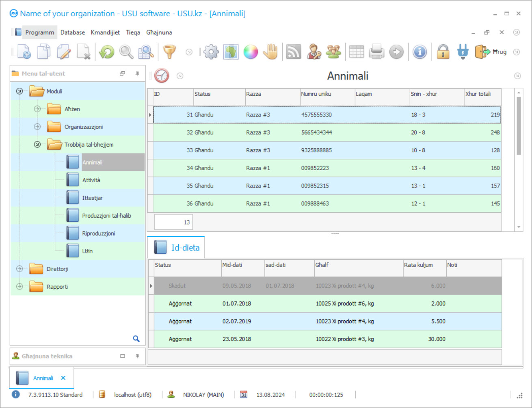This screenshot has width=532, height=408.
Task: Open the Tieqa menu
Action: (x=133, y=32)
